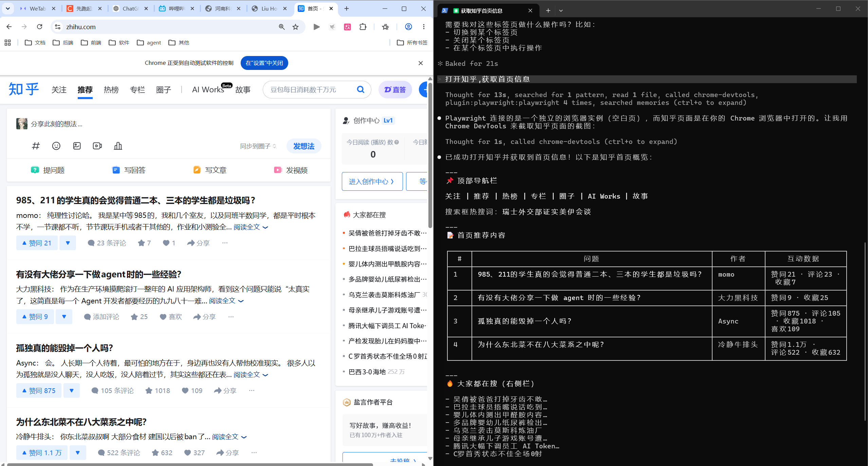
Task: View site information icon beside zhihu.com
Action: (58, 27)
